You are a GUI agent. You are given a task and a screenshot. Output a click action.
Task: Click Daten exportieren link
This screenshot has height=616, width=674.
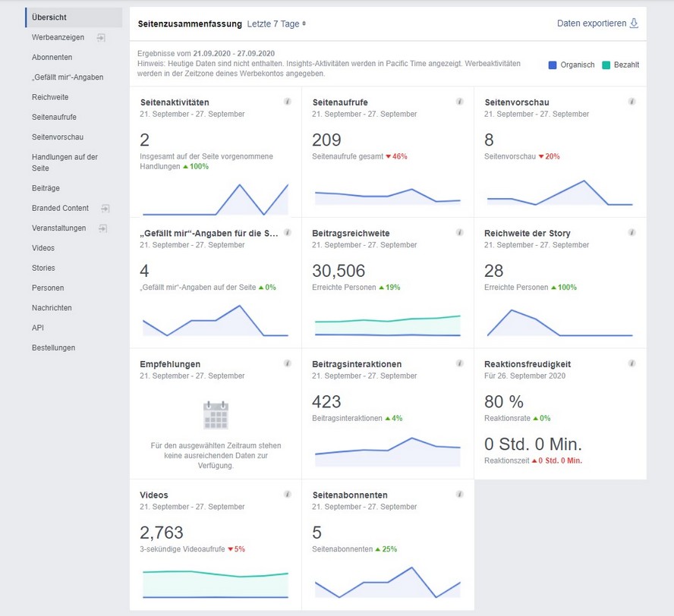[x=591, y=24]
